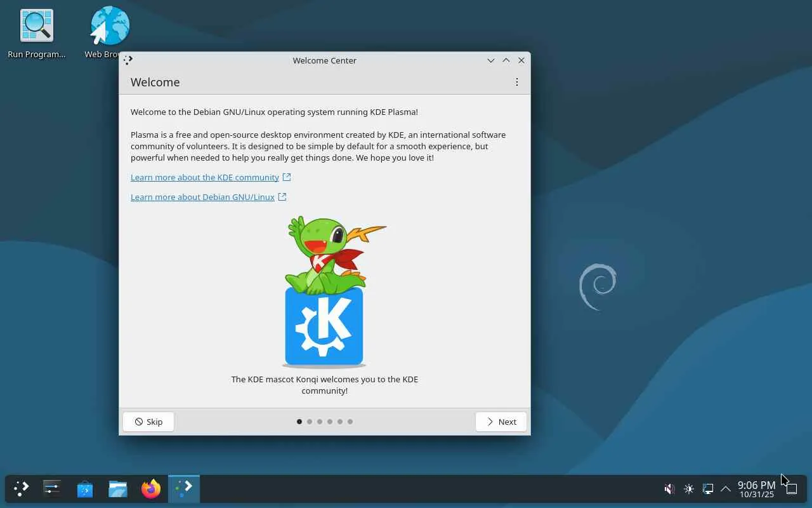Viewport: 812px width, 508px height.
Task: Open the Application Launcher in the taskbar
Action: pos(22,488)
